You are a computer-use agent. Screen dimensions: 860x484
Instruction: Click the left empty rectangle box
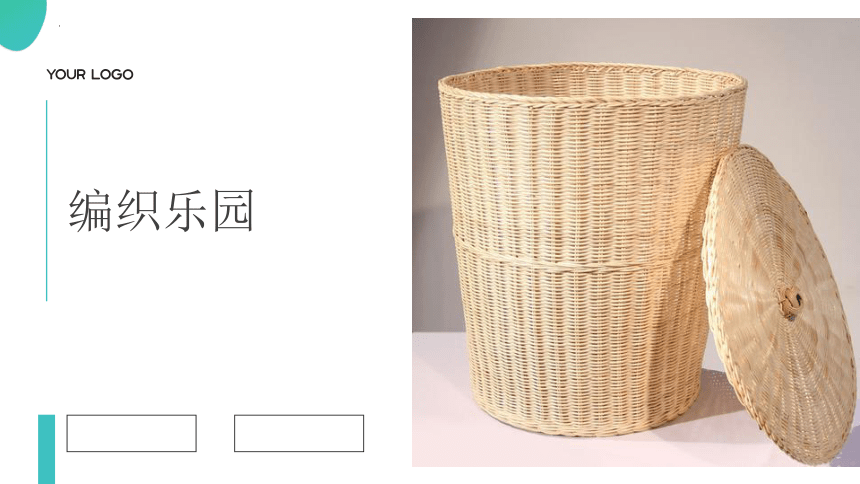[132, 434]
